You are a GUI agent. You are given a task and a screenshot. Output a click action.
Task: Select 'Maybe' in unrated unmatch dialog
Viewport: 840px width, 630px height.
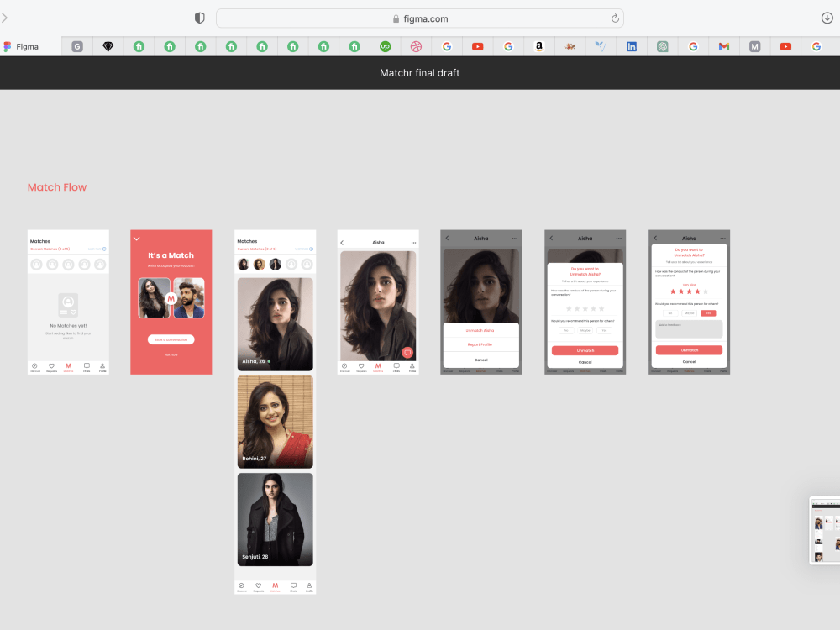click(585, 330)
